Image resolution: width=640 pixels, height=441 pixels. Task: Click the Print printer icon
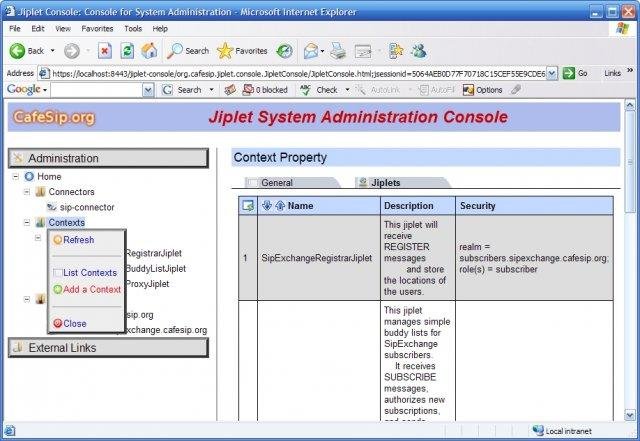(338, 51)
